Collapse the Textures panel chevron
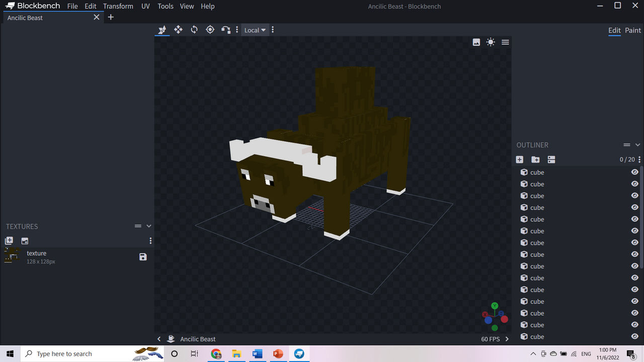The image size is (644, 362). [149, 226]
